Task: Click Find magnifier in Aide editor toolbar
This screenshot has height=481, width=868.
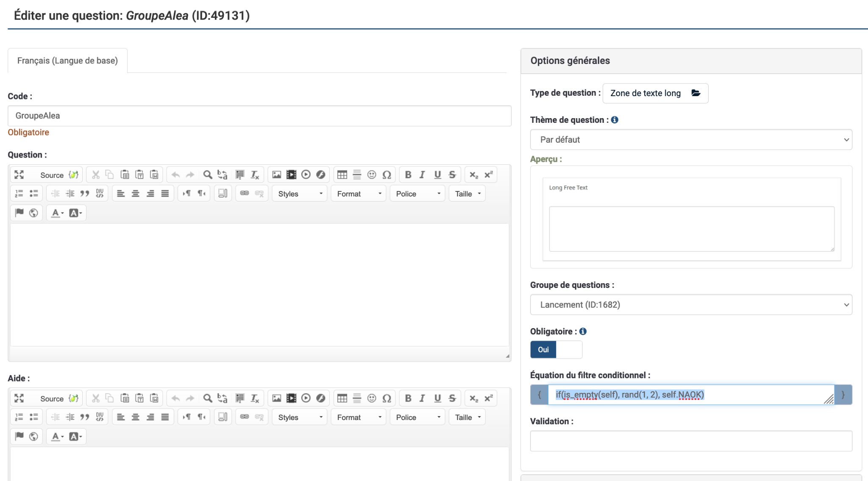Action: [208, 398]
